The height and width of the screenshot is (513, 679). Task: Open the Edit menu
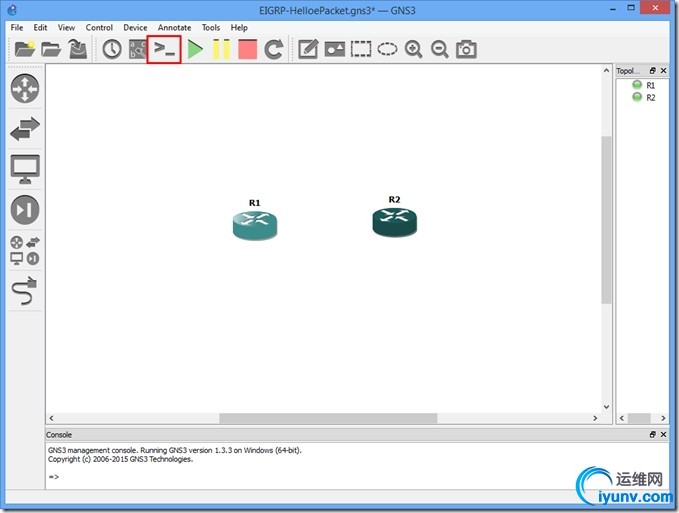click(40, 27)
